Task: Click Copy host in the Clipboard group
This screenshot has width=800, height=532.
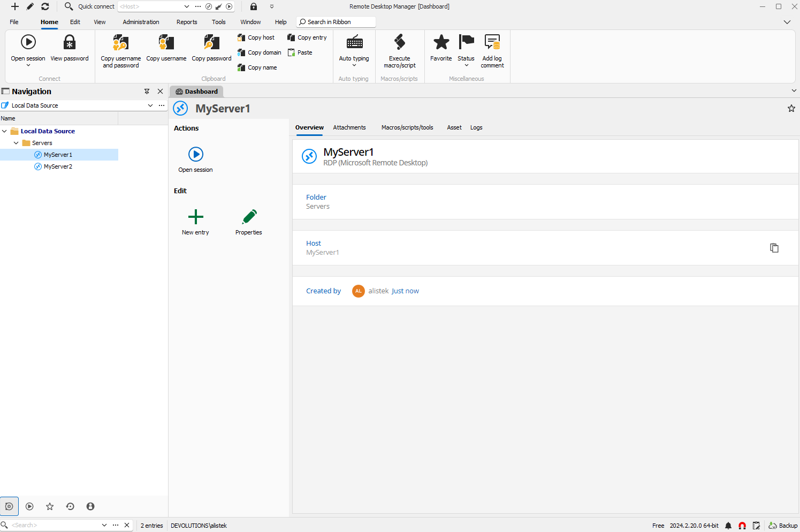Action: click(256, 37)
